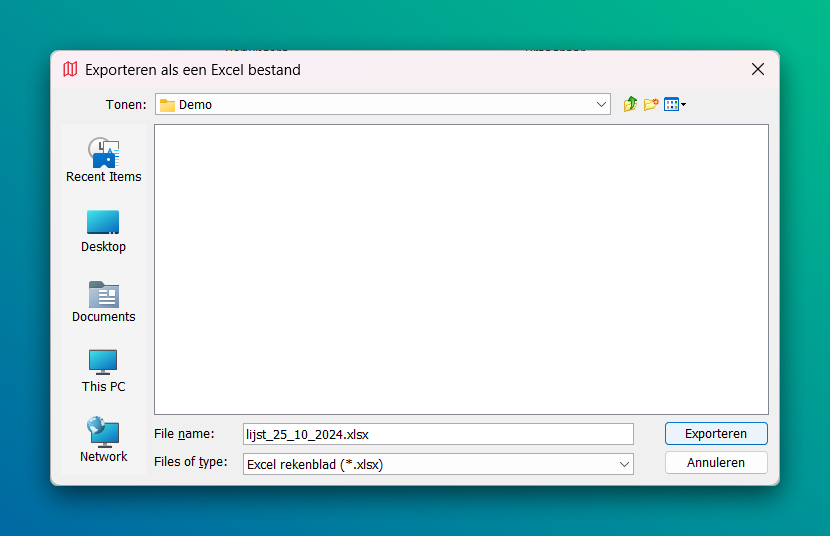Click the dialog title 'Exporteren als een Excel bestand'
Image resolution: width=830 pixels, height=536 pixels.
tap(193, 70)
